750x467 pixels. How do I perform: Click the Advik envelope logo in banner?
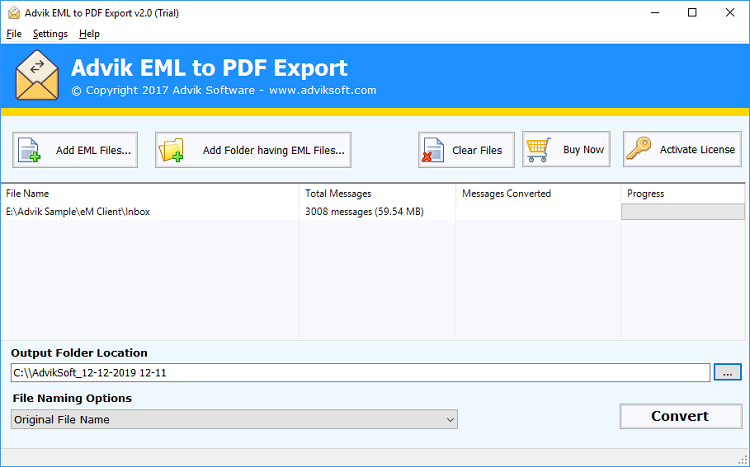[x=37, y=76]
